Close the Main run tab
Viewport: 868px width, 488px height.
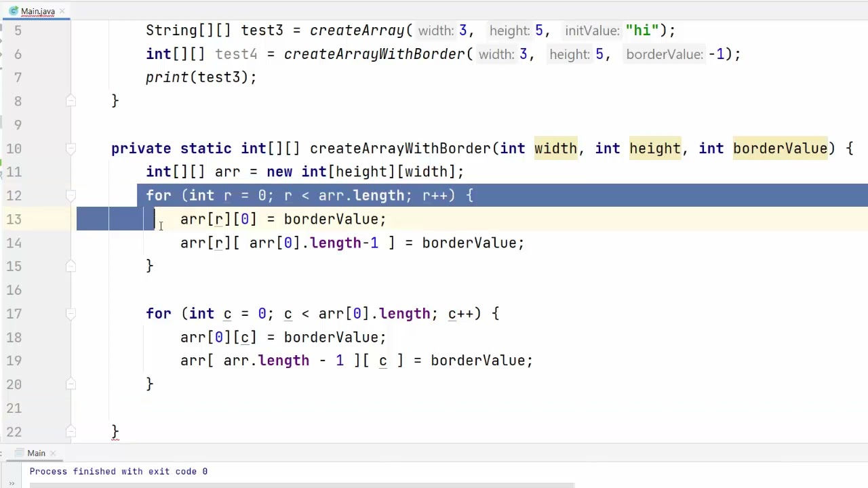[x=53, y=453]
